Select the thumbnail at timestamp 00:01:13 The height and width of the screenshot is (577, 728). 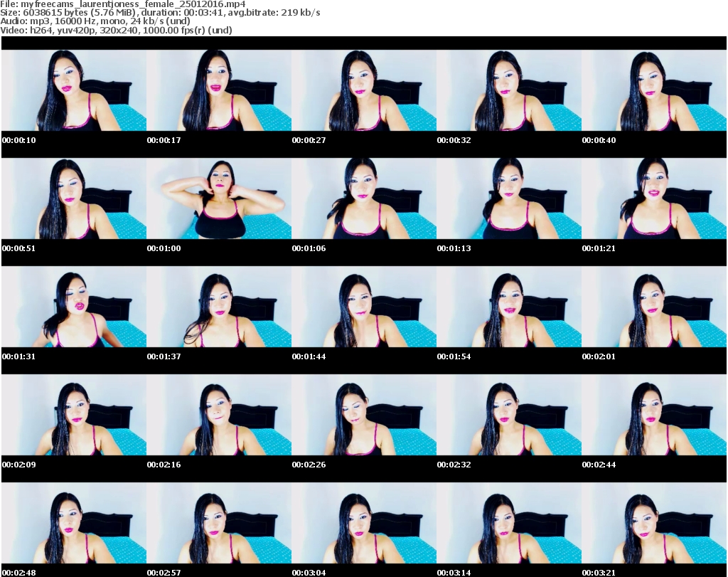pos(509,198)
